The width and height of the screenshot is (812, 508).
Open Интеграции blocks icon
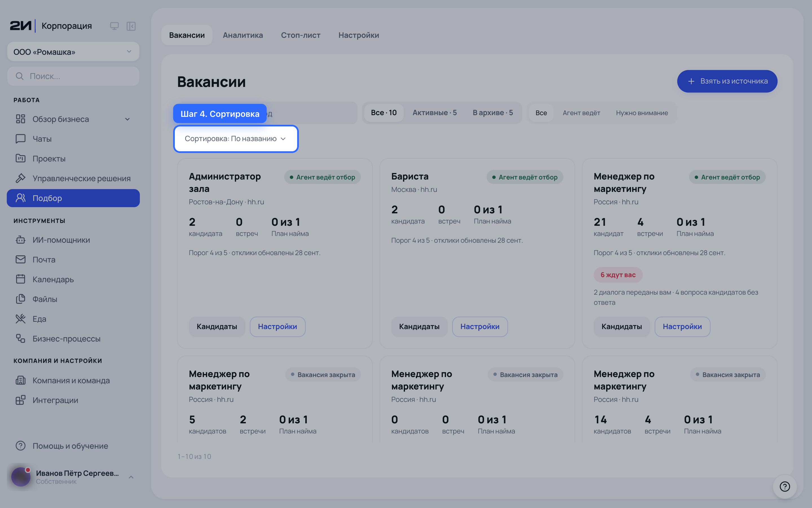point(21,400)
